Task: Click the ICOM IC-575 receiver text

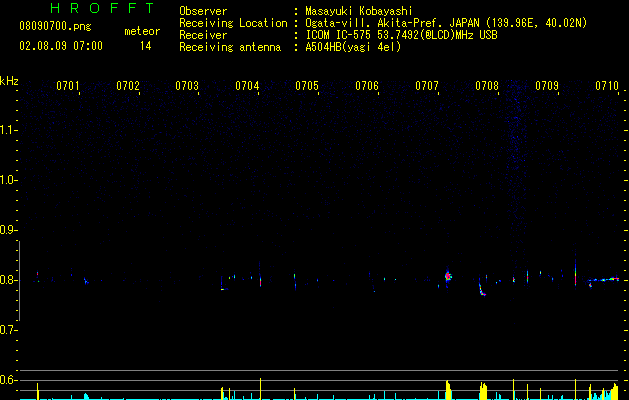Action: pyautogui.click(x=401, y=35)
